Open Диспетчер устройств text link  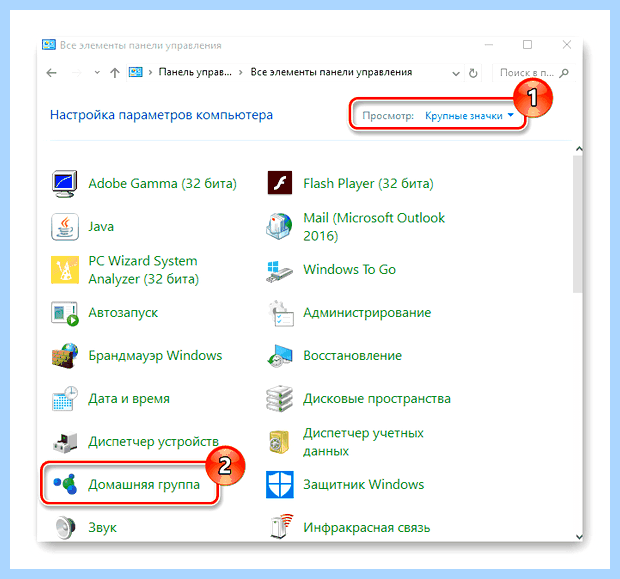[153, 441]
